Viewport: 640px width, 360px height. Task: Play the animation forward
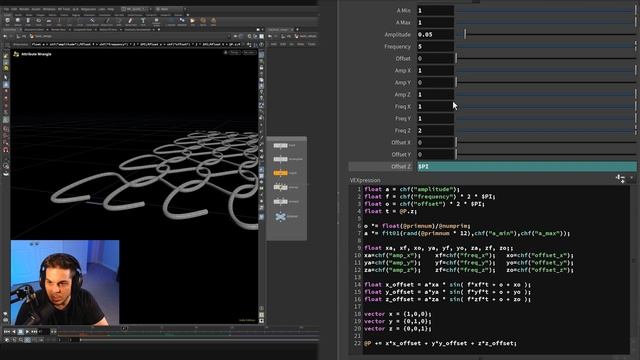(27, 331)
